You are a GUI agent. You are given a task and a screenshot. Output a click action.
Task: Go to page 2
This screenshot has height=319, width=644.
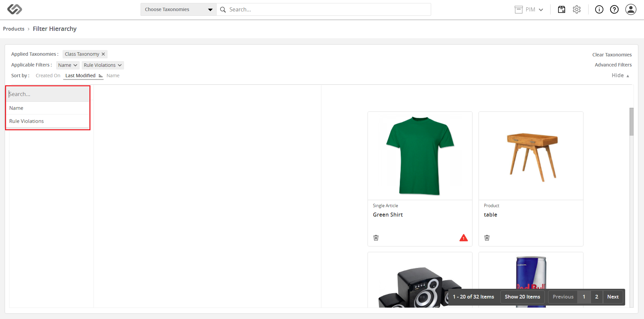pos(597,297)
